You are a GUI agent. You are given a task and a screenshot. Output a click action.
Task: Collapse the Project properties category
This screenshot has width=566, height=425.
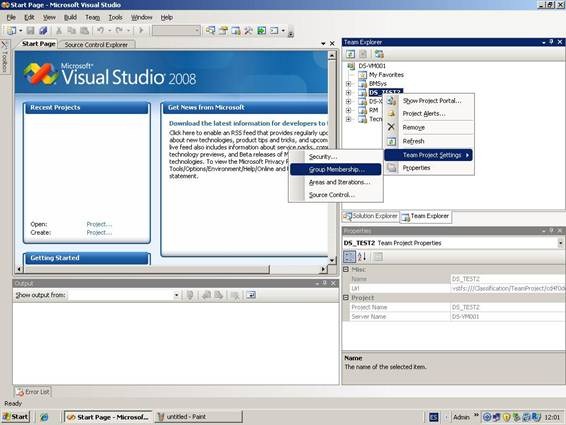coord(346,298)
